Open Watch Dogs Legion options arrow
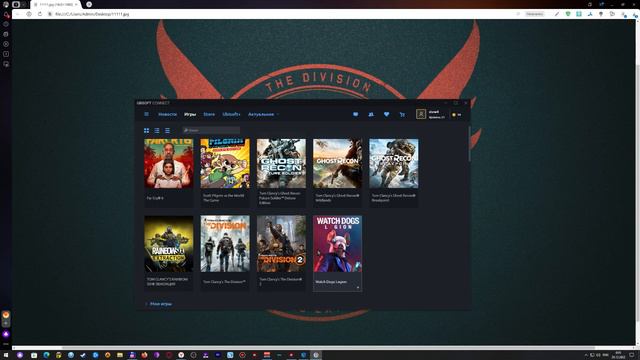Viewport: 640px width, 360px height. [x=358, y=287]
